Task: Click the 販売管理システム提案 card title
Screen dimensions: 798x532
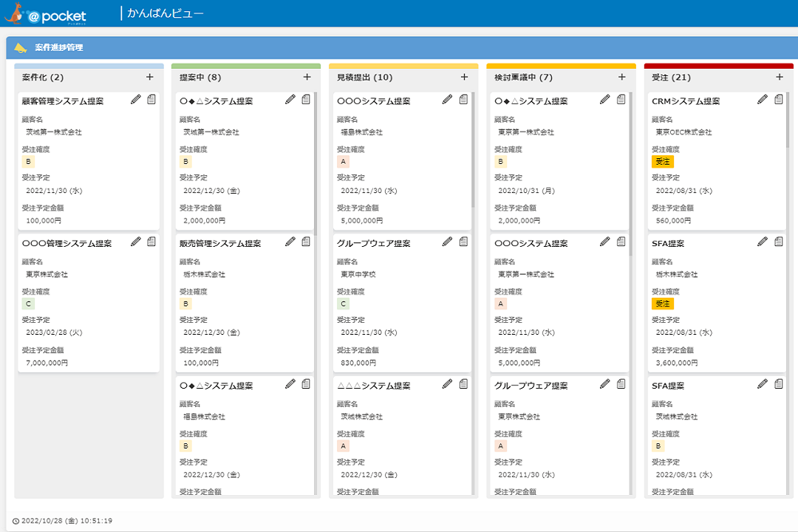Action: (220, 243)
